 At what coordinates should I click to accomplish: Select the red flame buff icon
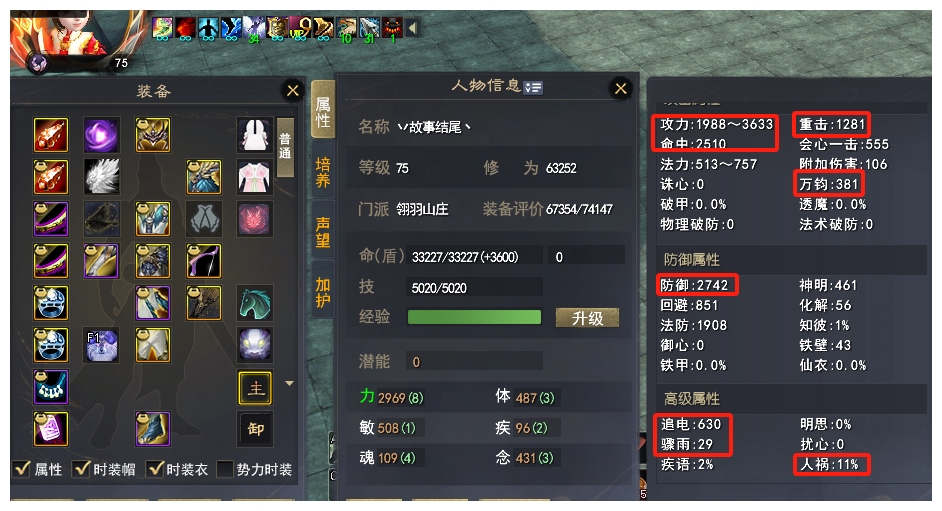[185, 27]
